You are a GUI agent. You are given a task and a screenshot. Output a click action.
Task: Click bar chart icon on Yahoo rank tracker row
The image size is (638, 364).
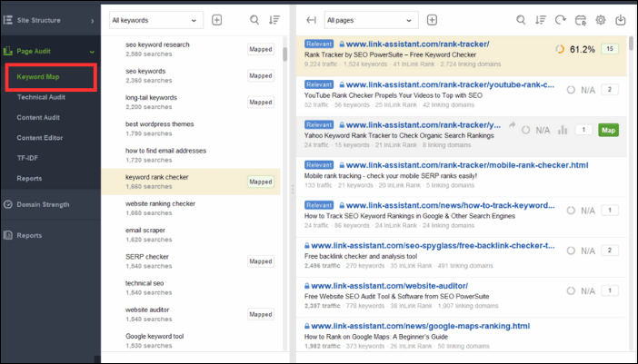pyautogui.click(x=563, y=130)
